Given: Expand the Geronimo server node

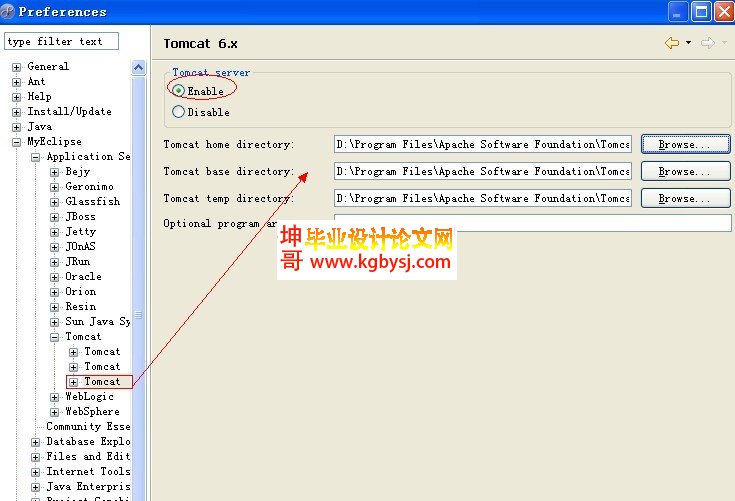Looking at the screenshot, I should click(54, 187).
